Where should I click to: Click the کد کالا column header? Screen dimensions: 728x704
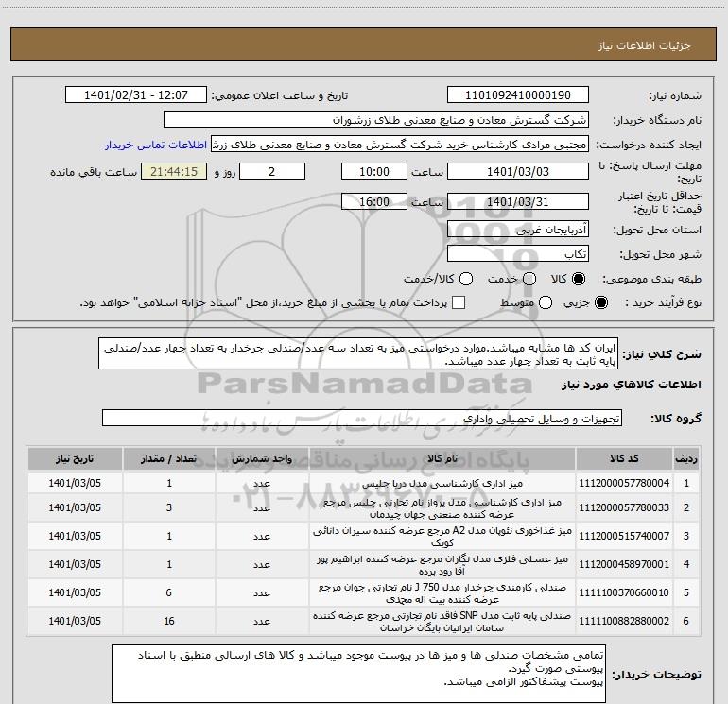624,458
